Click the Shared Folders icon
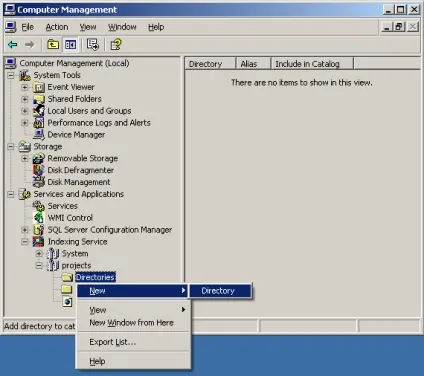This screenshot has height=376, width=424. (39, 99)
